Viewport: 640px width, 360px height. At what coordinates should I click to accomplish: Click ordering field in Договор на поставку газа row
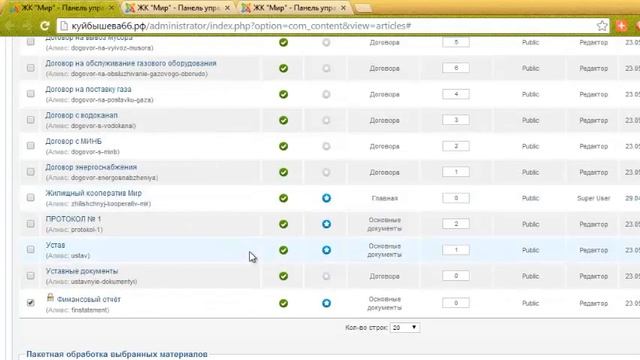pyautogui.click(x=456, y=94)
